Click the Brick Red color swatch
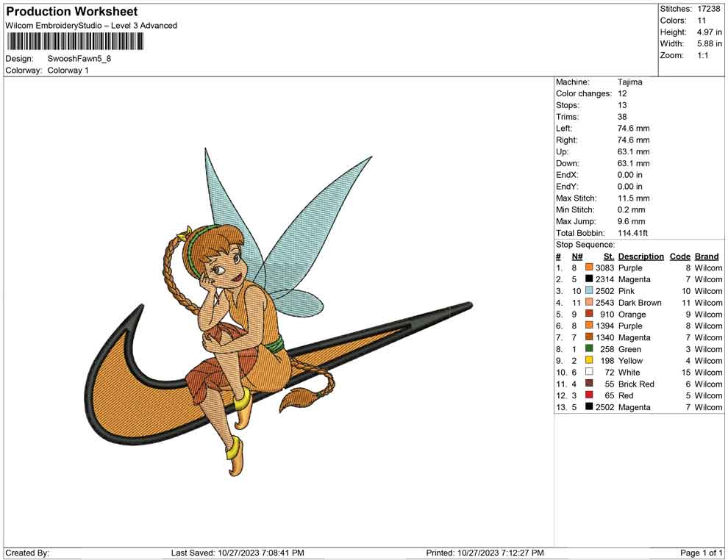The height and width of the screenshot is (560, 728). pyautogui.click(x=589, y=383)
